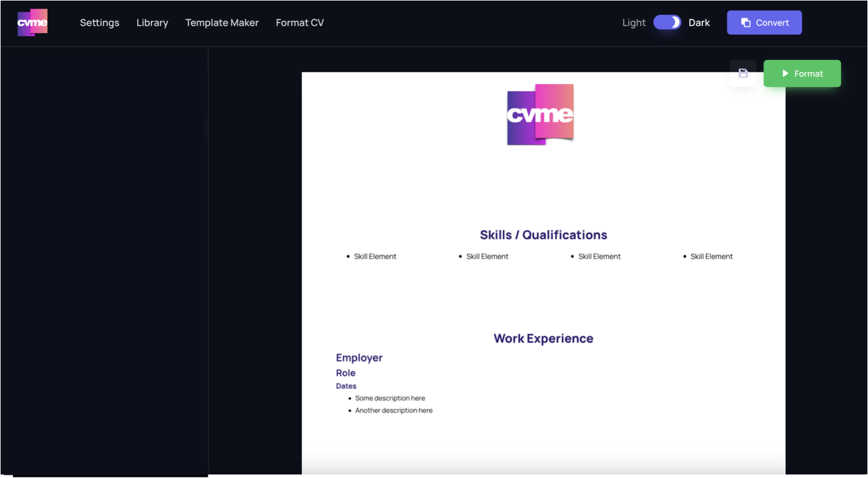
Task: Switch to the Format CV page
Action: (x=300, y=22)
